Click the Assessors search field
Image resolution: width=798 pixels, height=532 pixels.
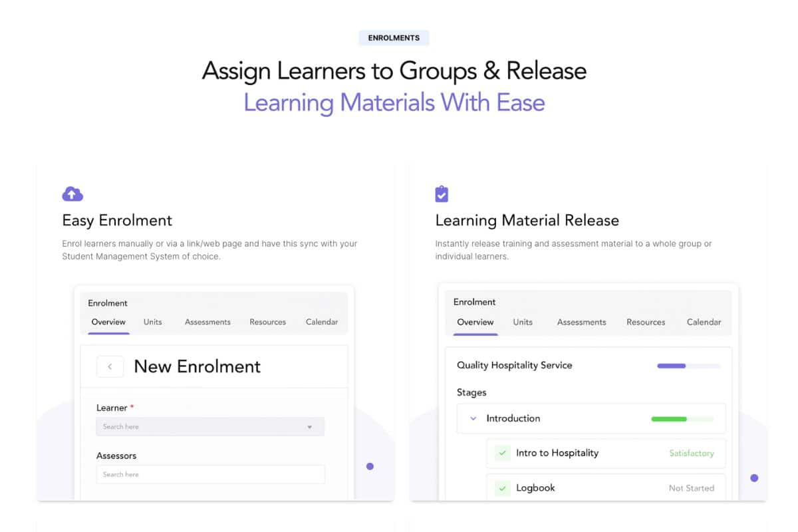[210, 474]
